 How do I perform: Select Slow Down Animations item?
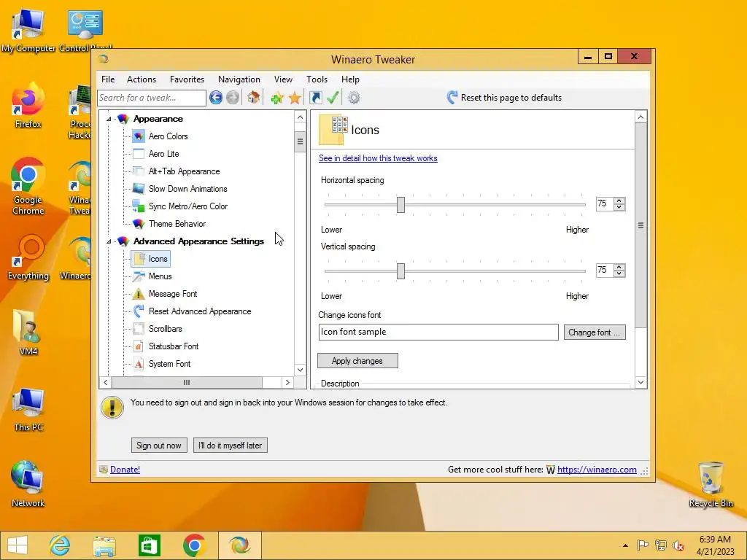187,189
